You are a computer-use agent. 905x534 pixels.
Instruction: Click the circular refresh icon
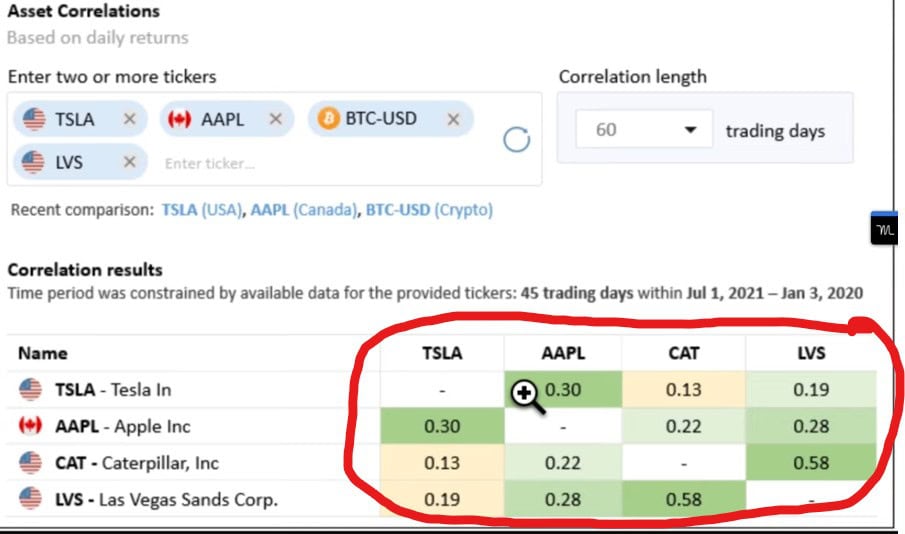tap(516, 139)
